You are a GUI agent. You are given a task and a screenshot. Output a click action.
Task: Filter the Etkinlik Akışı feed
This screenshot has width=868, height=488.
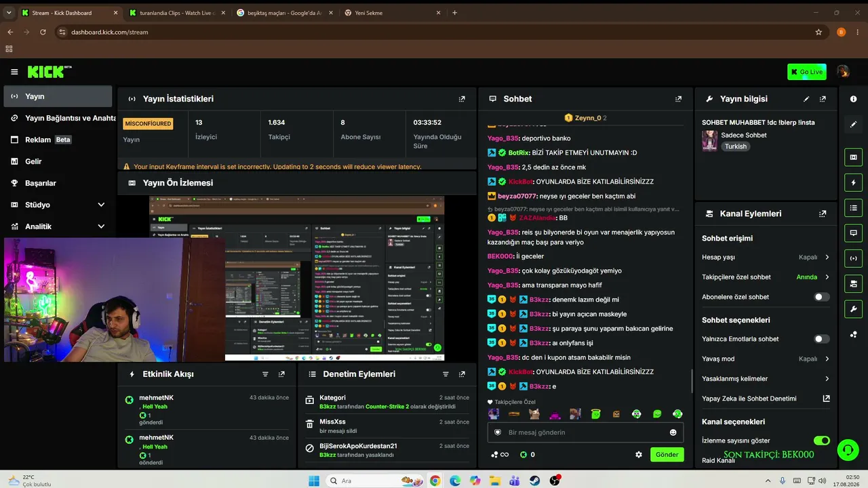click(x=265, y=374)
